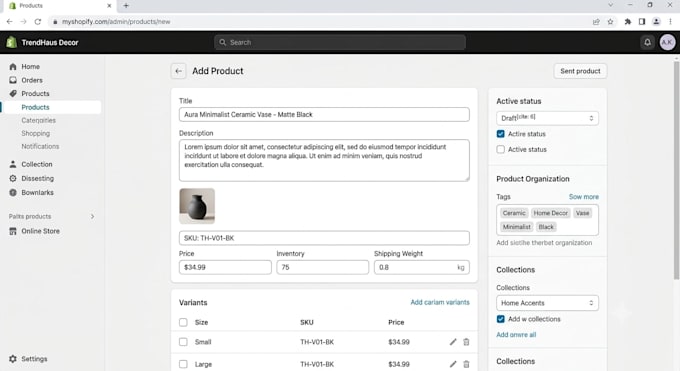The height and width of the screenshot is (371, 680).
Task: Reload the page with the browser refresh icon
Action: 38,21
